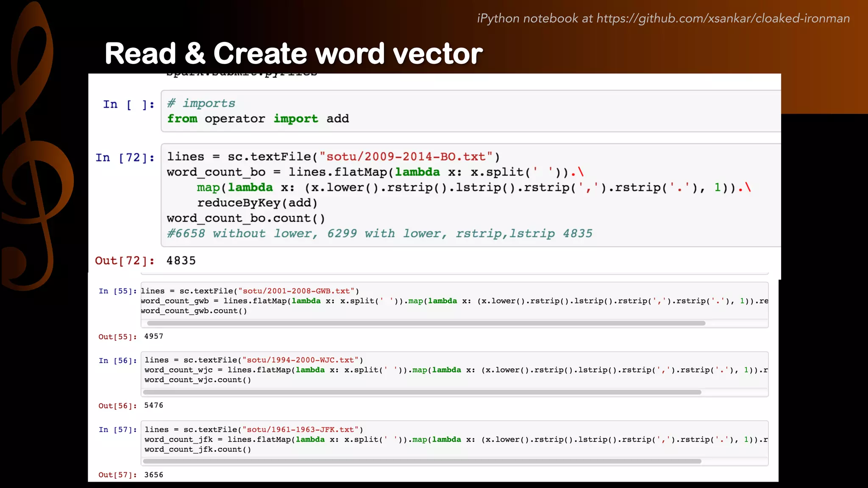Click inside the WJC textFile code cell
This screenshot has height=488, width=868.
coord(453,370)
